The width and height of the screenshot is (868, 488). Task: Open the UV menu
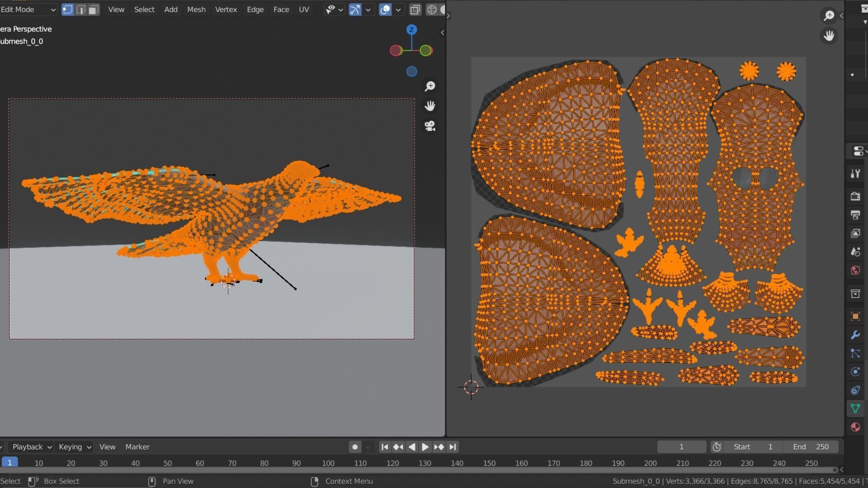tap(304, 9)
